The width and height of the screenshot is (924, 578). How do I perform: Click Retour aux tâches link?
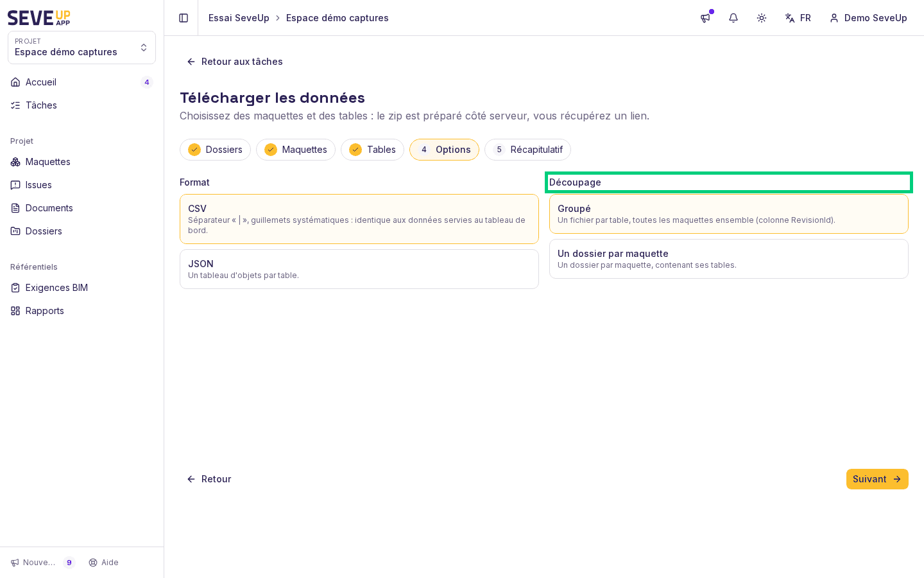(x=235, y=62)
